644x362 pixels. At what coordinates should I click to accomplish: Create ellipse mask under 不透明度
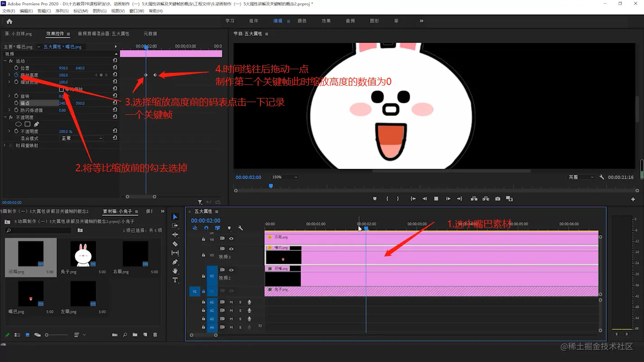click(19, 124)
